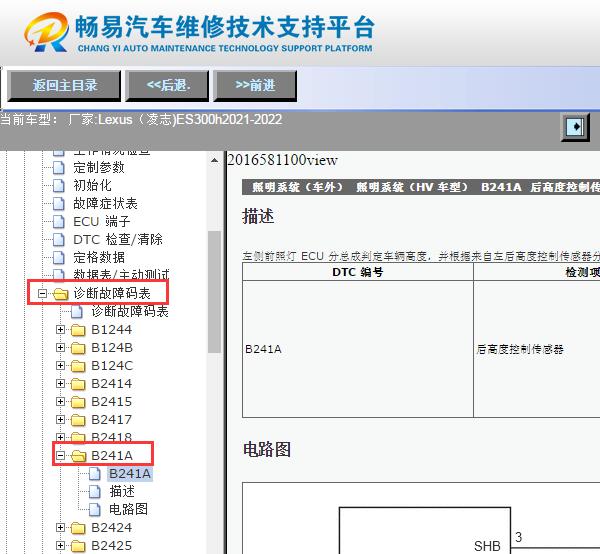Select the B124B folder icon
Viewport: 600px width, 554px height.
point(78,348)
